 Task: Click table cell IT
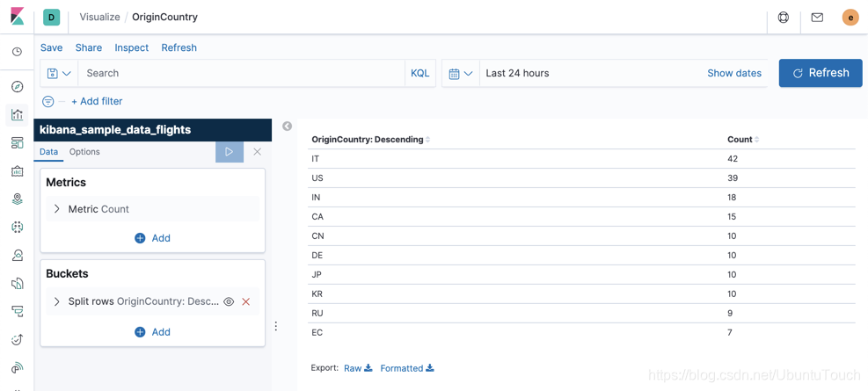tap(316, 159)
